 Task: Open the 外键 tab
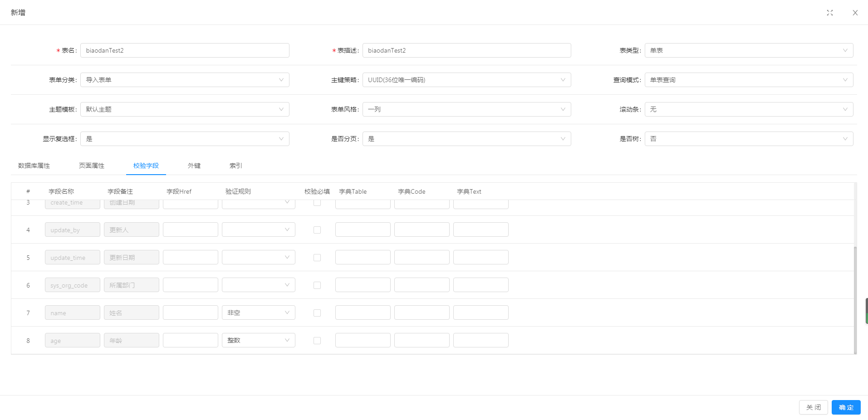coord(194,166)
